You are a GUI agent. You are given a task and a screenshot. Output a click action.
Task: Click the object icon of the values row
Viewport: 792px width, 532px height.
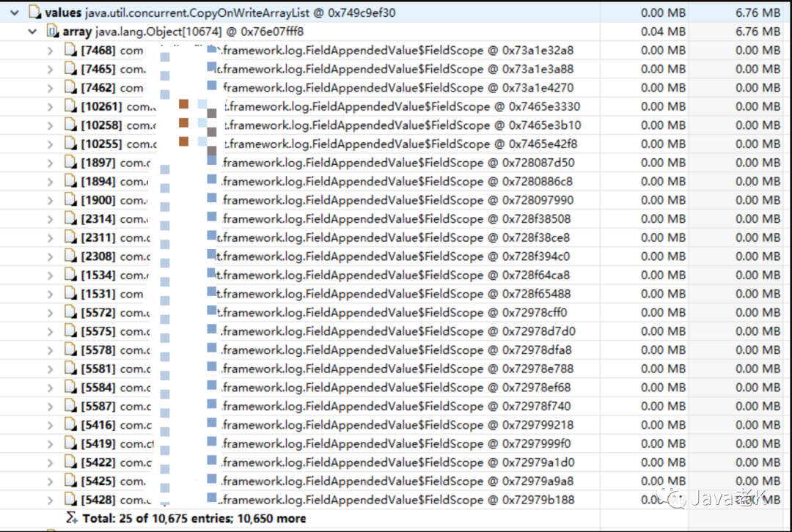[x=35, y=12]
